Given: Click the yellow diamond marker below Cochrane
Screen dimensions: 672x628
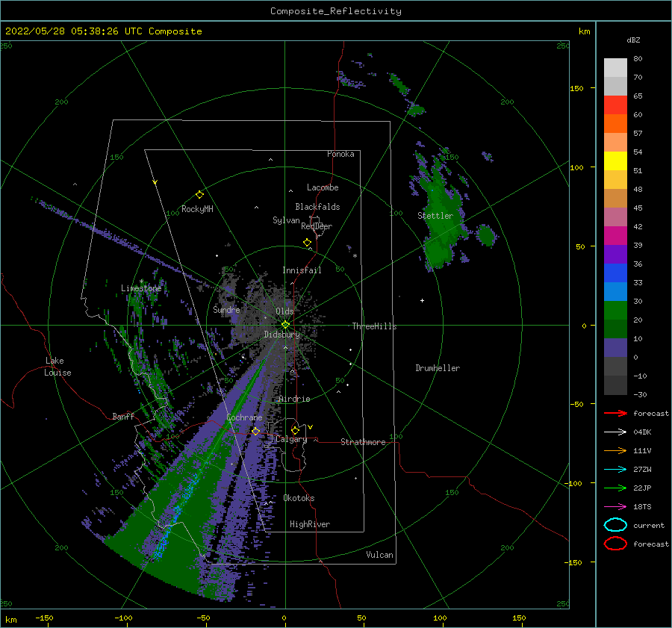Looking at the screenshot, I should 256,431.
